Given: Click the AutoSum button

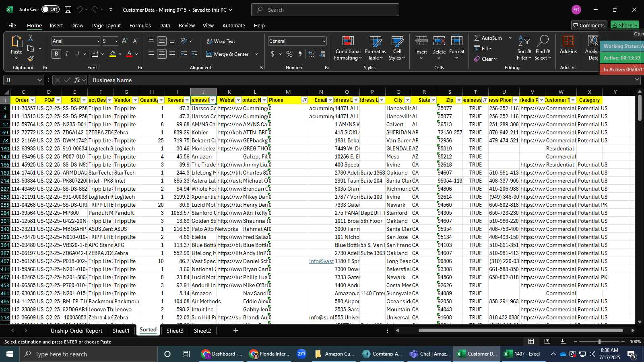Looking at the screenshot, I should [x=488, y=38].
